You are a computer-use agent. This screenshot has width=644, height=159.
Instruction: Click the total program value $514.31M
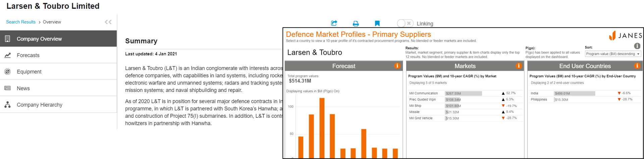[300, 81]
